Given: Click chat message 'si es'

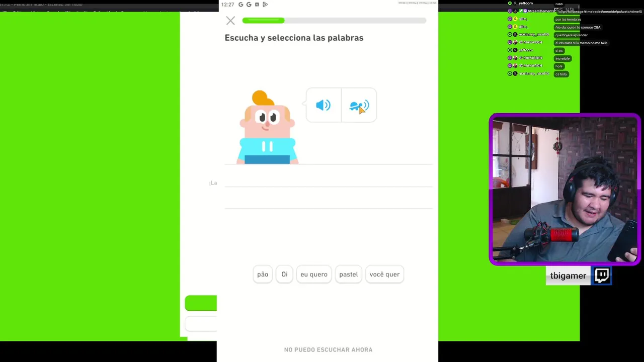Looking at the screenshot, I should pyautogui.click(x=559, y=51).
